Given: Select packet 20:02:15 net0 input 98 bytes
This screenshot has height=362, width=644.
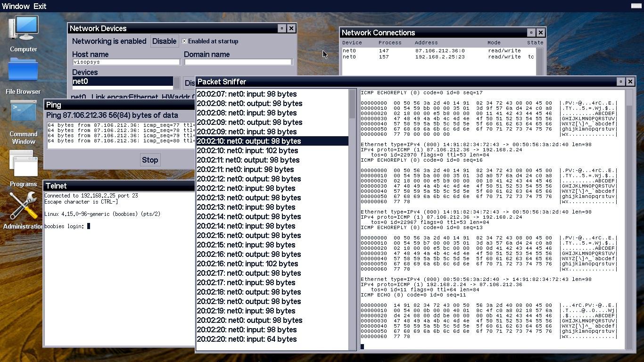Looking at the screenshot, I should pos(272,245).
